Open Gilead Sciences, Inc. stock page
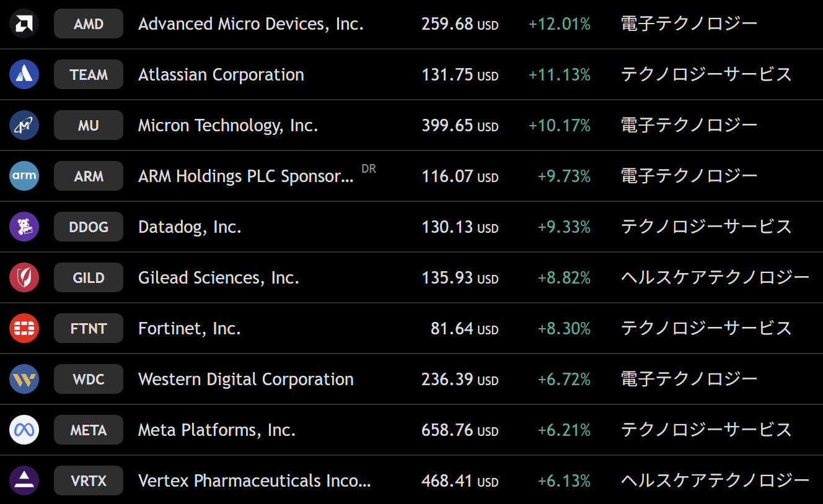Viewport: 823px width, 504px height. (219, 278)
